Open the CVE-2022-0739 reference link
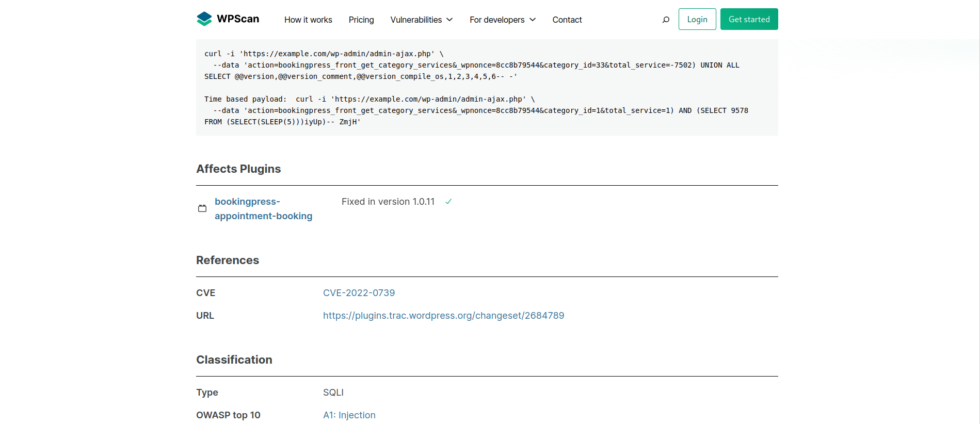Screen dimensions: 980x424 coord(359,293)
